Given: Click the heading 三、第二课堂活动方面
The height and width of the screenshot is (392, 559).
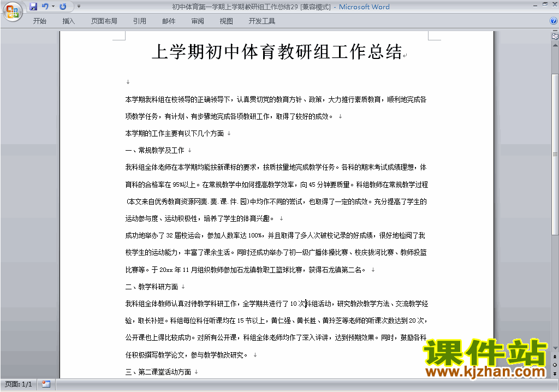Looking at the screenshot, I should [x=158, y=372].
